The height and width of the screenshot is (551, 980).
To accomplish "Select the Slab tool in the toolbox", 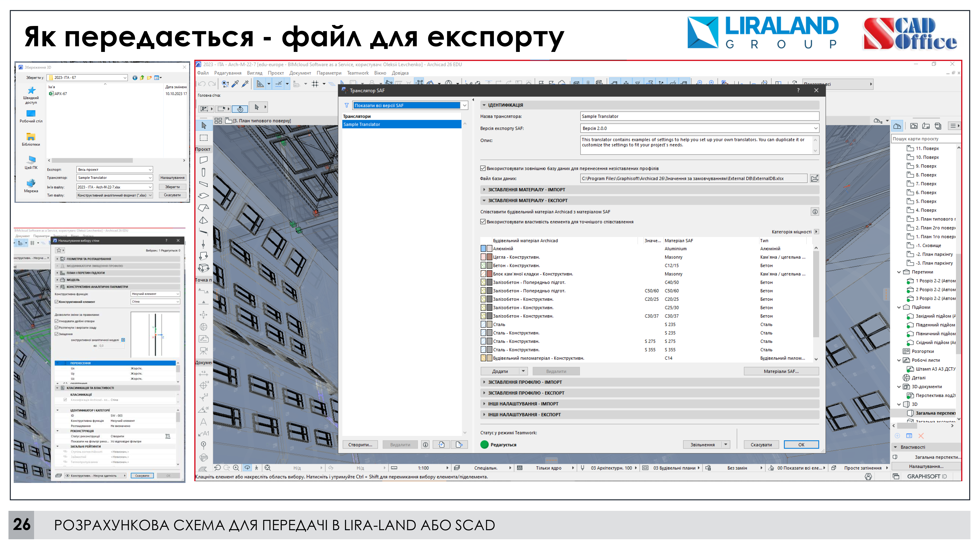I will (204, 196).
